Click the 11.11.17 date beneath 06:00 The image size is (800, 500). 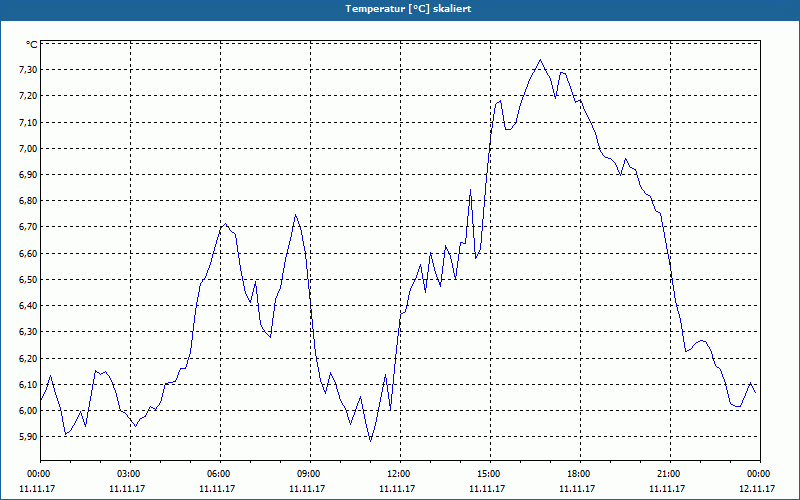click(x=217, y=488)
